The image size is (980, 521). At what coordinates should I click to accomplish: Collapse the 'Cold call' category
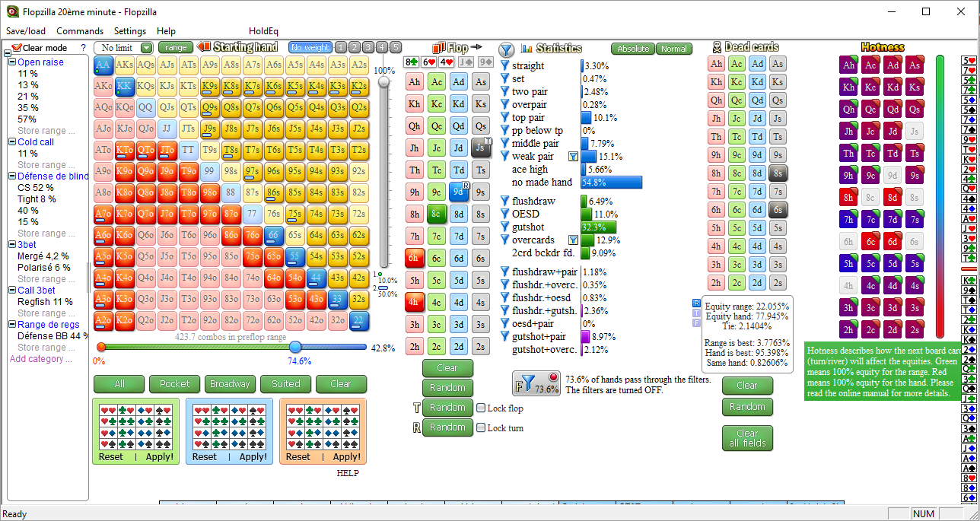tap(11, 142)
